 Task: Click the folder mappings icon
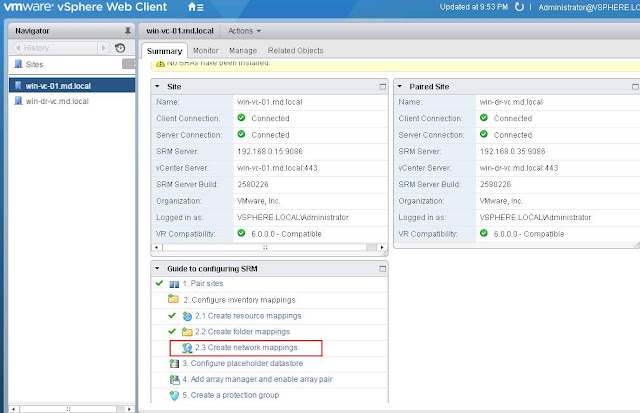click(187, 332)
